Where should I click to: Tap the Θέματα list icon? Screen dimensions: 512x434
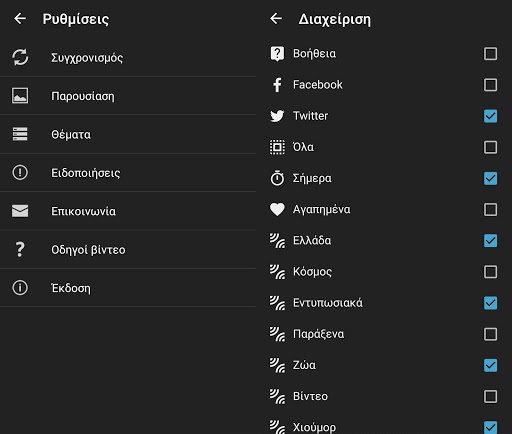point(20,134)
